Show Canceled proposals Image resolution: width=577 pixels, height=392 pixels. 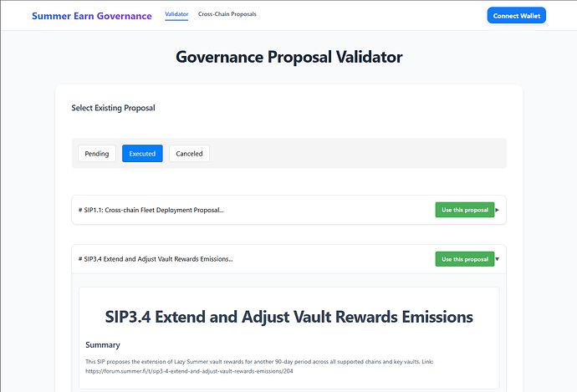coord(189,153)
